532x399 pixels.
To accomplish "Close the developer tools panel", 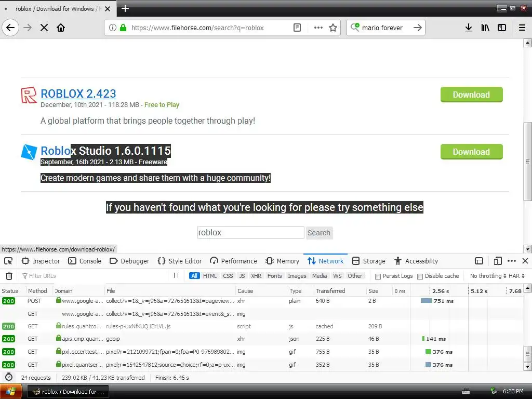I will pyautogui.click(x=525, y=261).
